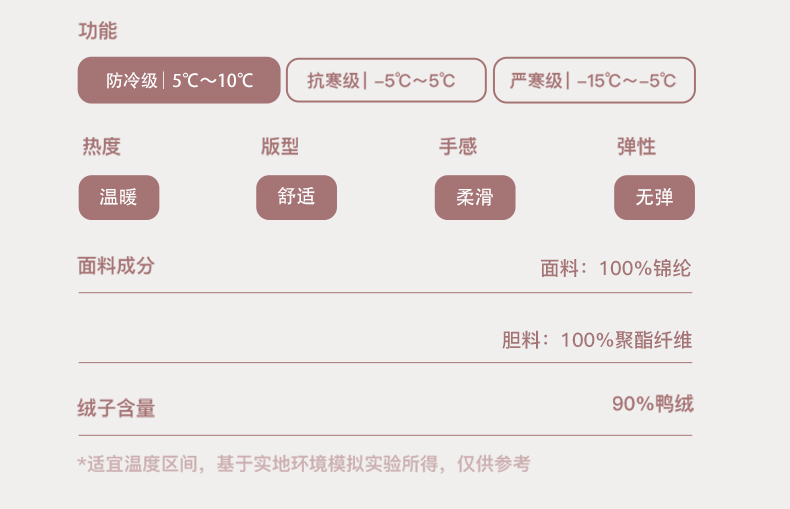Select the 面料：100%锦纶 text
The image size is (790, 509).
click(615, 268)
